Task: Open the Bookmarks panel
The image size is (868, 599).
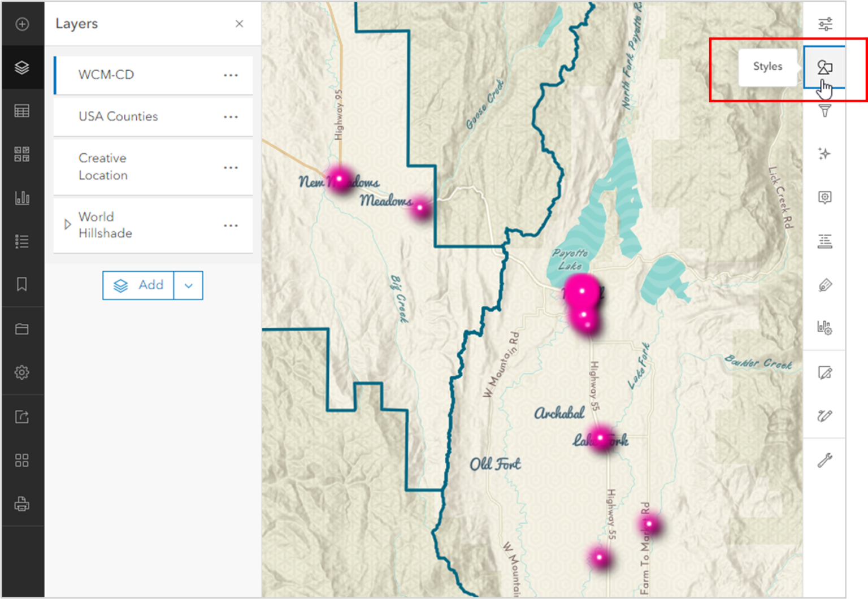Action: [x=22, y=285]
